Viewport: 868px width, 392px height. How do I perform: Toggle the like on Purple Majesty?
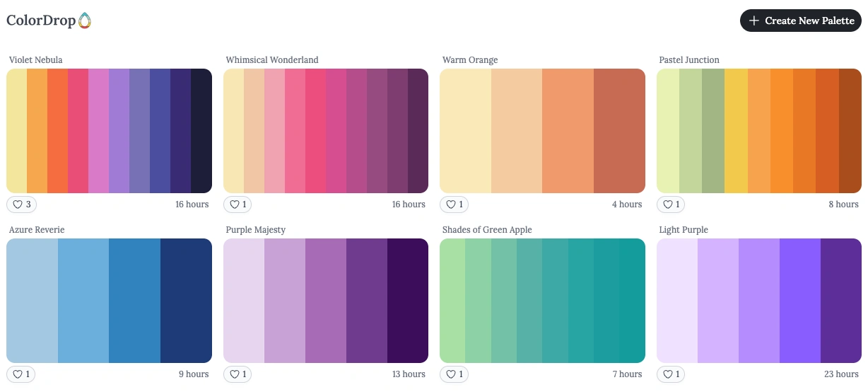237,374
